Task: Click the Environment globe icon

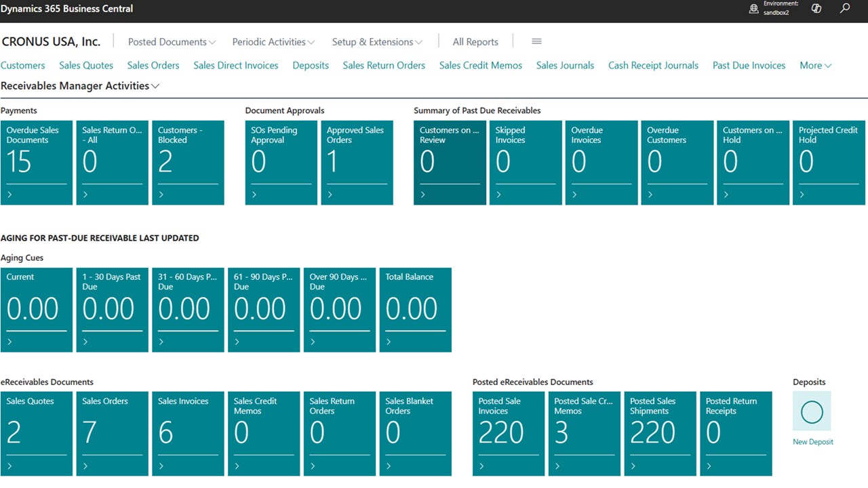Action: click(753, 9)
